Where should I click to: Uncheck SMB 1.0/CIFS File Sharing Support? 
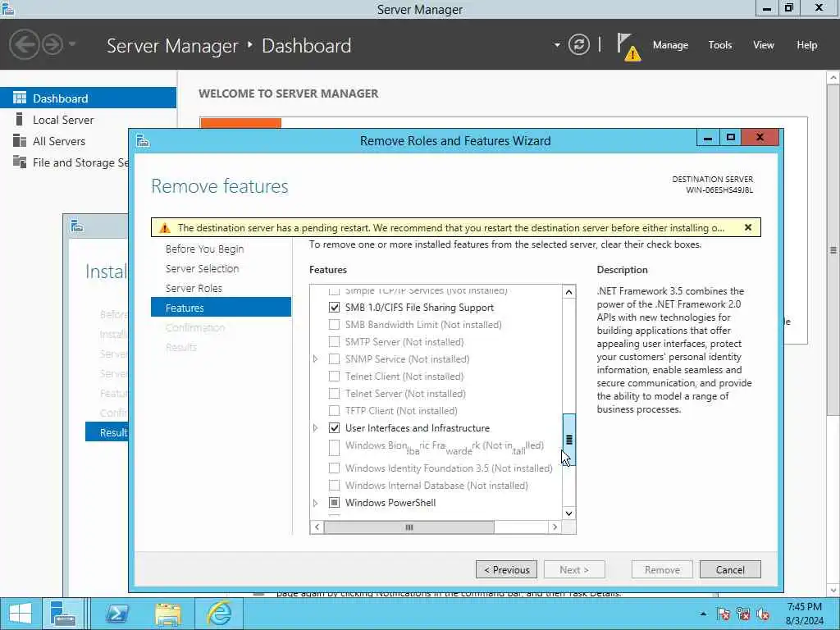335,308
